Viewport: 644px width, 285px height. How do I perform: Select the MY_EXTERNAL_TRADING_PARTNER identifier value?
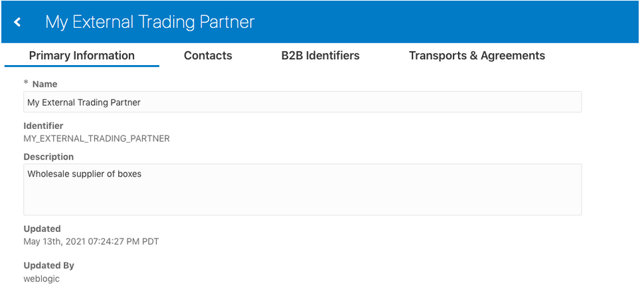(x=96, y=139)
